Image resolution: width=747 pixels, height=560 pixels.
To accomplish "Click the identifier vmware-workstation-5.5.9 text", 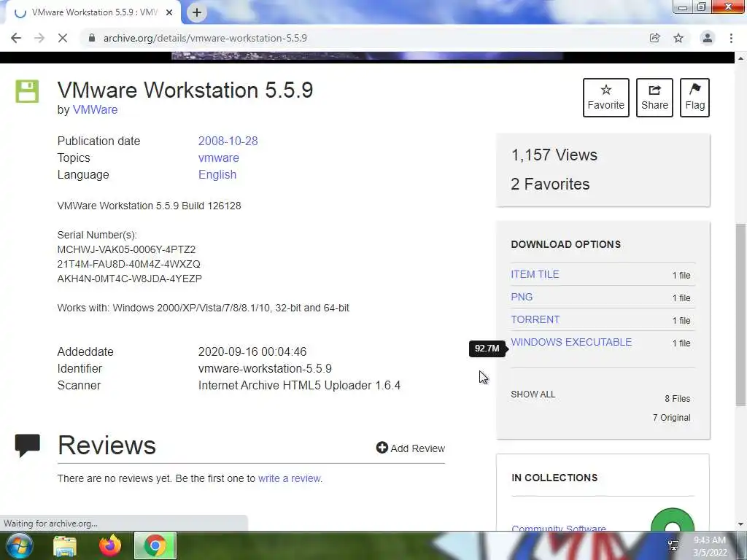I will [265, 368].
